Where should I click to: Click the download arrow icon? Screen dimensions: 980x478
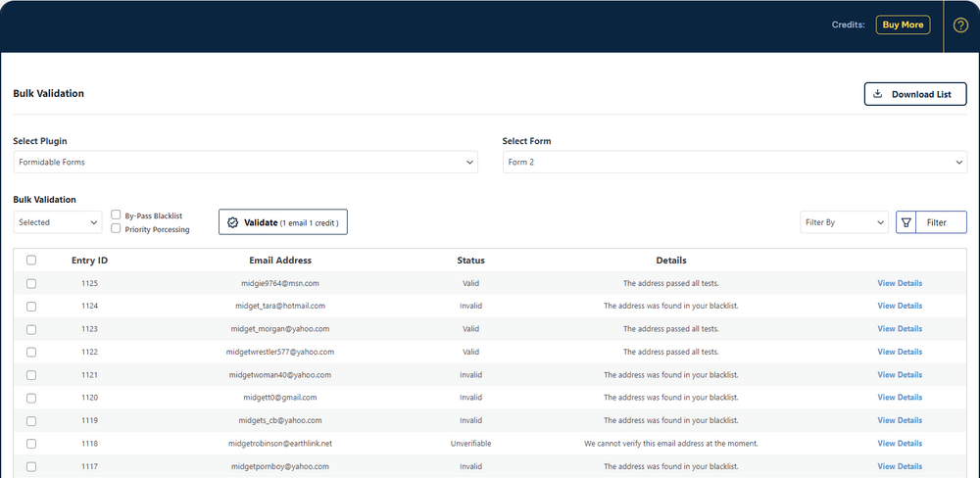coord(878,94)
